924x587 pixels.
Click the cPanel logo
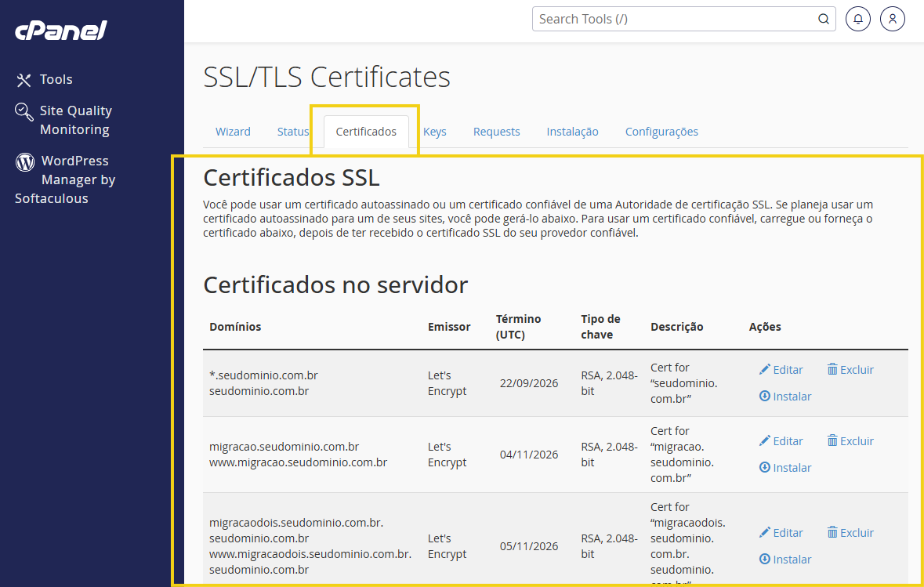click(x=60, y=31)
